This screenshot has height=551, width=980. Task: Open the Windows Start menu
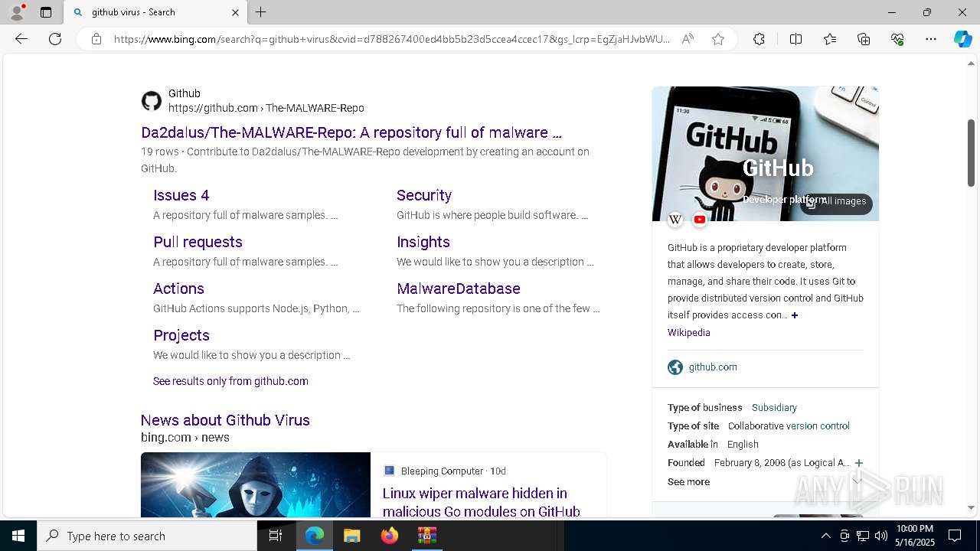click(18, 536)
